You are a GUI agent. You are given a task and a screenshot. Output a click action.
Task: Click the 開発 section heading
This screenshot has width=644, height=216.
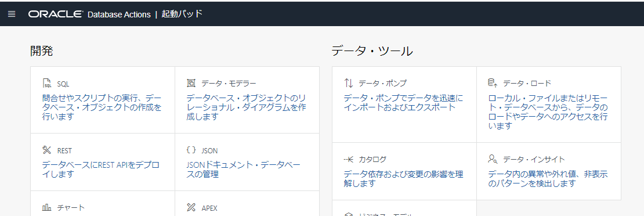[41, 51]
